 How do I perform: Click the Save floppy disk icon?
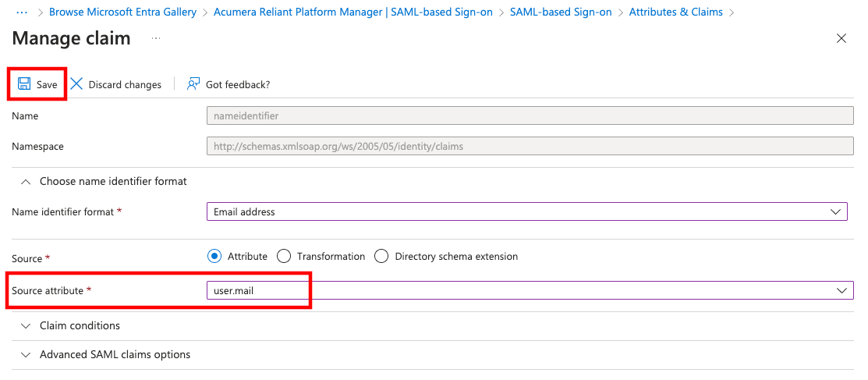tap(24, 83)
